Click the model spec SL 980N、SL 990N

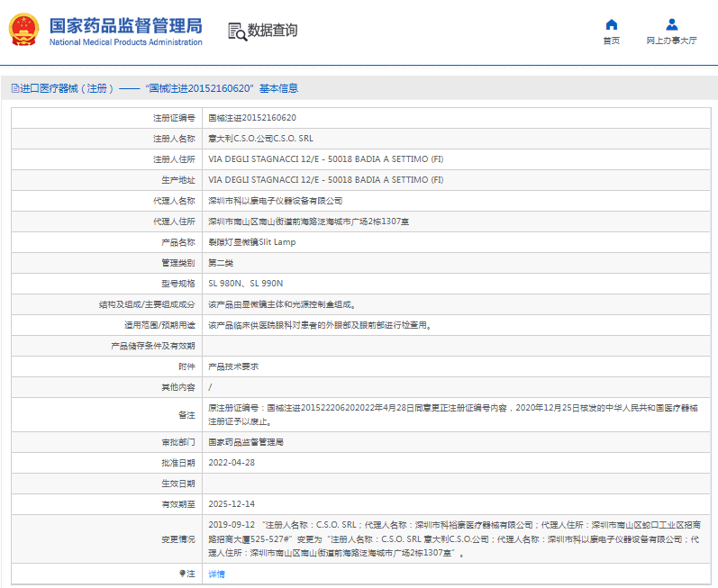[245, 284]
